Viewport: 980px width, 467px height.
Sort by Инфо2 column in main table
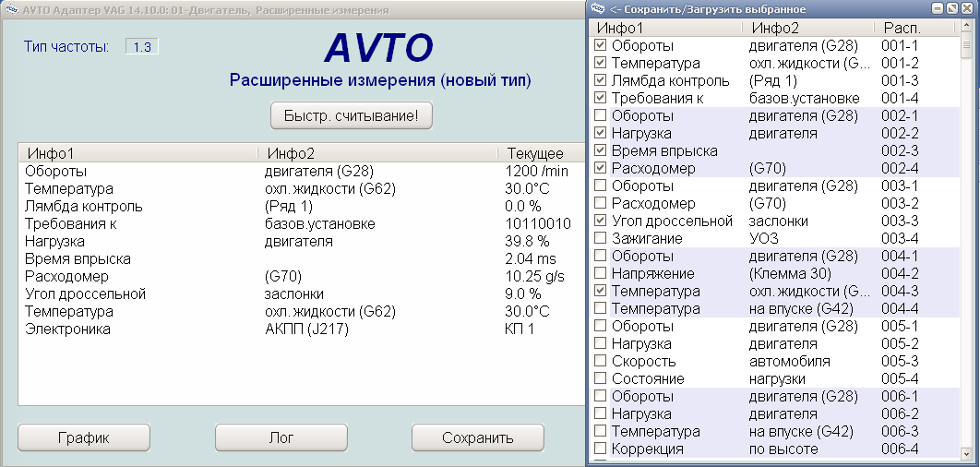378,153
